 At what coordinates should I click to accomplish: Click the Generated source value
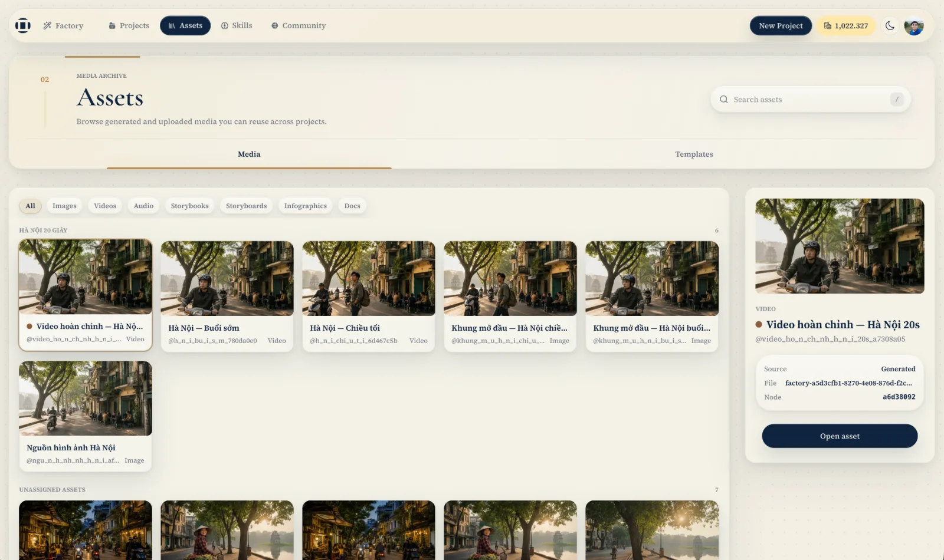coord(898,369)
